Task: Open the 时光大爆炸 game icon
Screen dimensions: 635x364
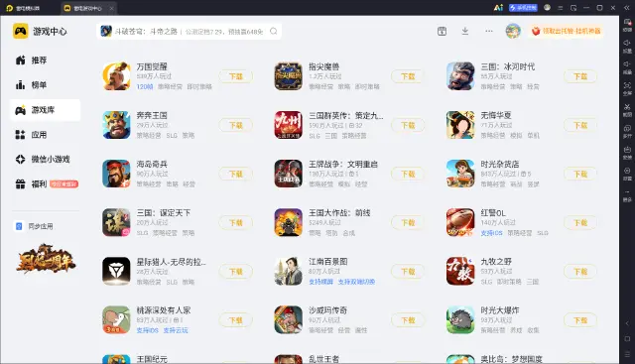Action: point(460,320)
